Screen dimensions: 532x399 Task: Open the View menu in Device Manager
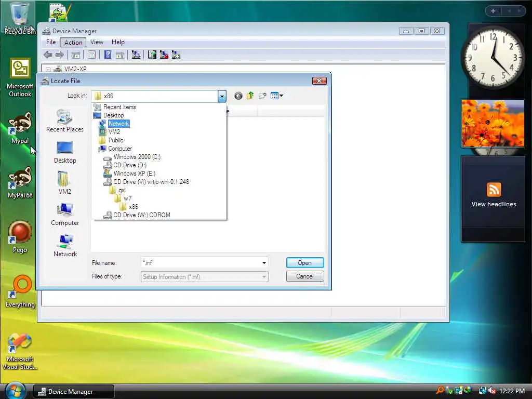click(97, 42)
